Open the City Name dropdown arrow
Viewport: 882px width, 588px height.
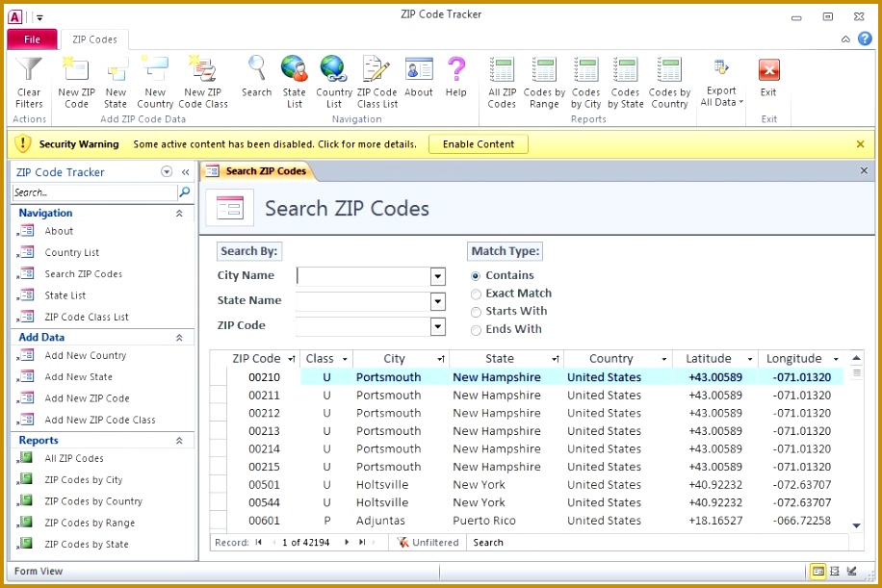[437, 276]
